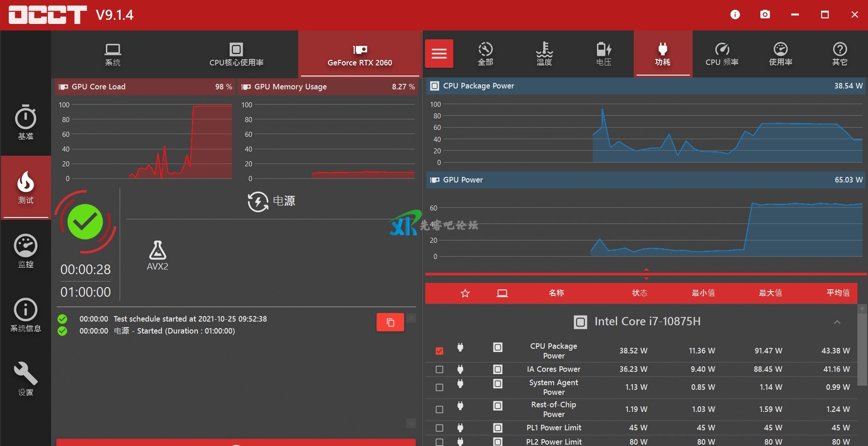
Task: Switch to CPU核心使用率 tab
Action: (x=236, y=54)
